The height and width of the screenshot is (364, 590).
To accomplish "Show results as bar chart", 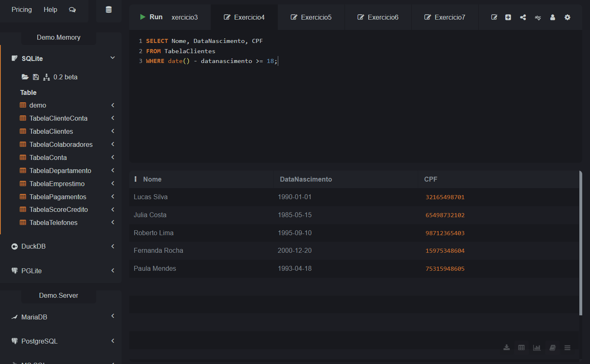I will (x=537, y=348).
